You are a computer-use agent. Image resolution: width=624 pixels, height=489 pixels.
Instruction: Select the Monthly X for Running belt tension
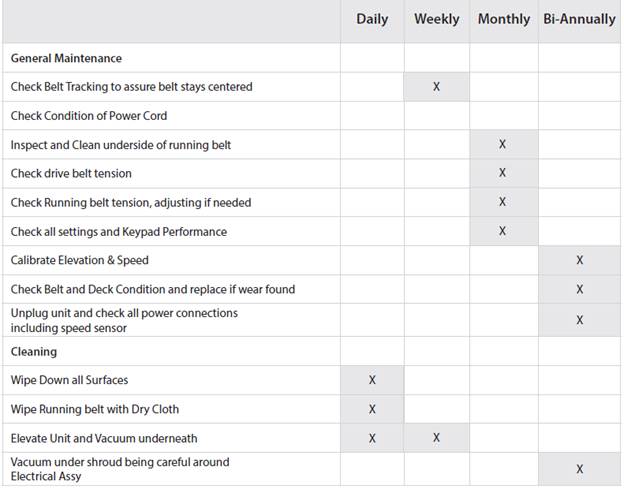click(502, 202)
